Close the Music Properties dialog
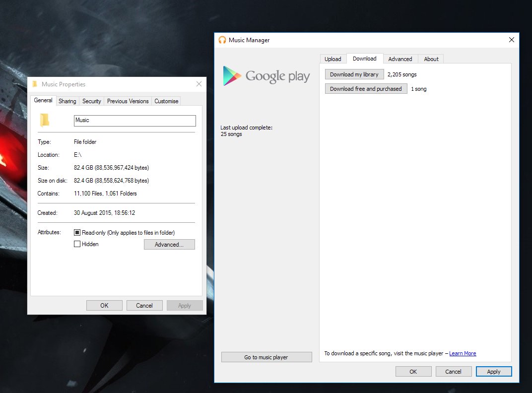This screenshot has height=393, width=532. (199, 84)
